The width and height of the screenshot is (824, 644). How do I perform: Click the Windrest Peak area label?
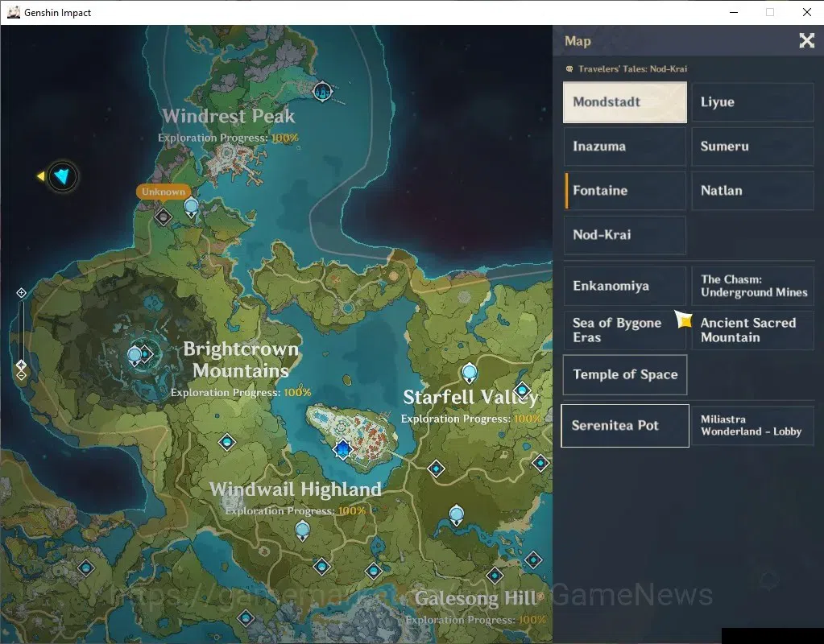coord(229,116)
